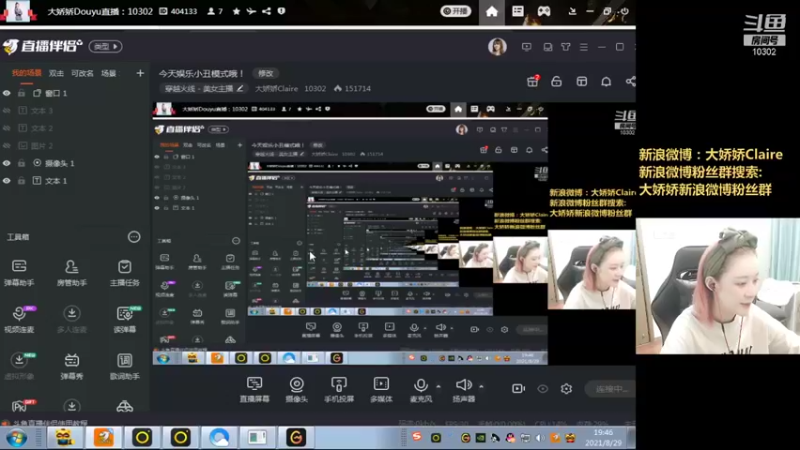Switch to the 双击 scene tab
Viewport: 800px width, 450px height.
click(56, 73)
